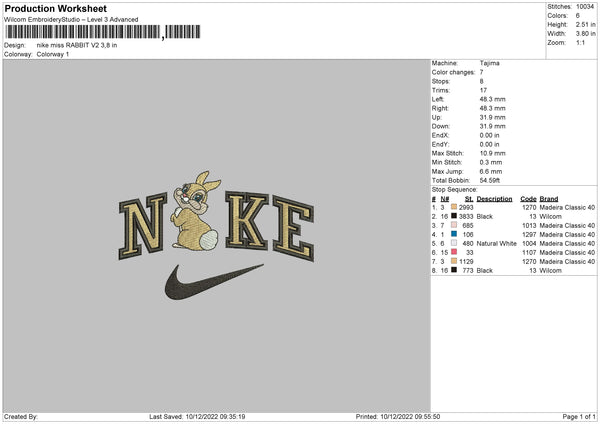Click the Description column header
The image size is (600, 424).
494,199
